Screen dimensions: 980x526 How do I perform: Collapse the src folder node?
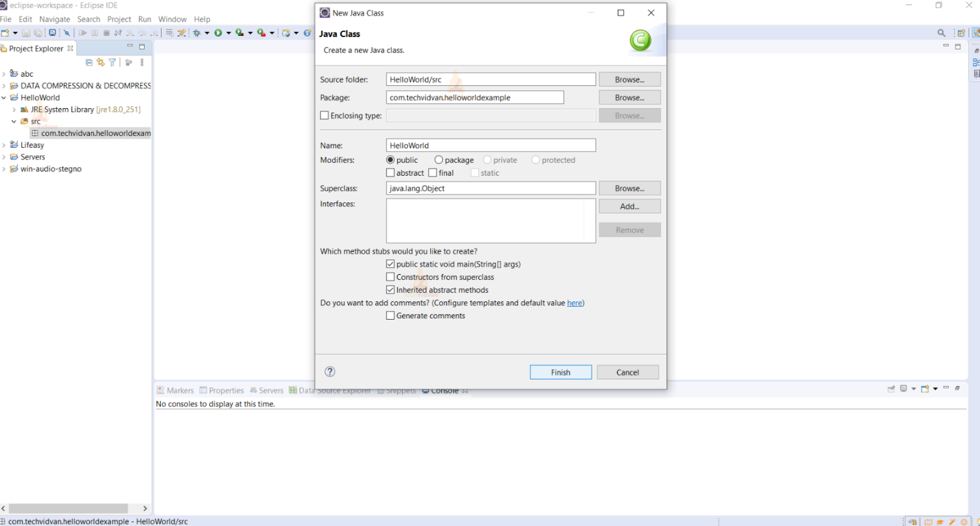point(14,121)
